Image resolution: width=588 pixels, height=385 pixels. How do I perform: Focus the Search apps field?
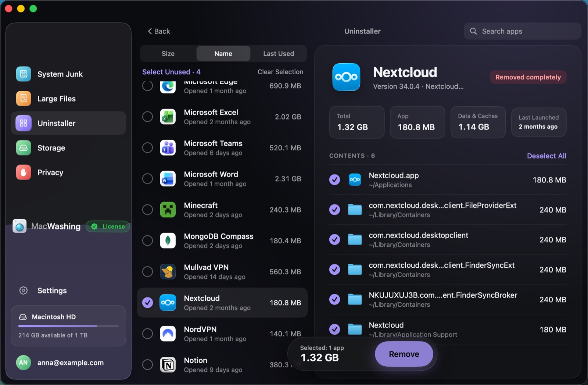pyautogui.click(x=523, y=31)
